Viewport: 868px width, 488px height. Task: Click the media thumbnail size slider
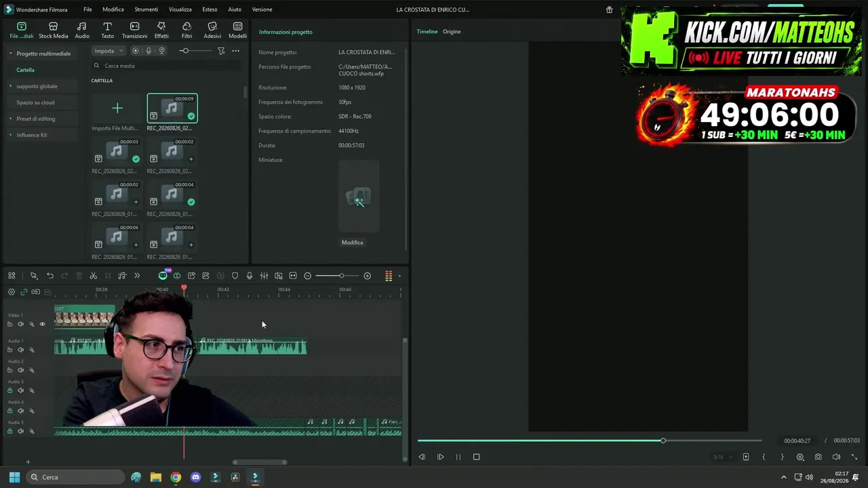(184, 51)
